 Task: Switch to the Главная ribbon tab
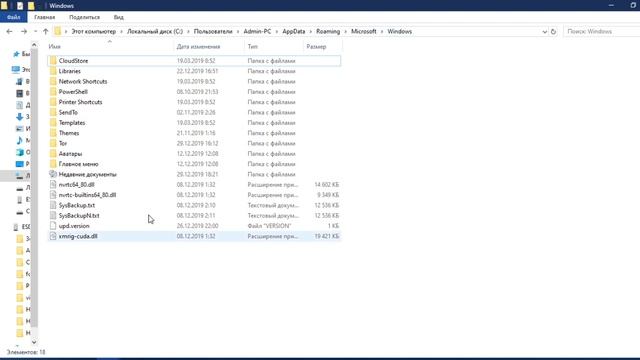(44, 17)
